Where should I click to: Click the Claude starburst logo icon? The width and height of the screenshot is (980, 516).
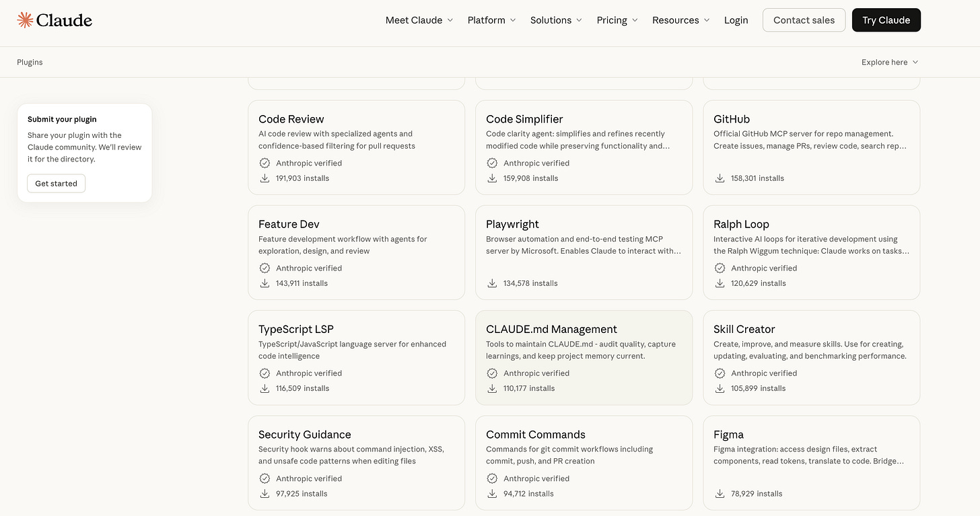(25, 20)
